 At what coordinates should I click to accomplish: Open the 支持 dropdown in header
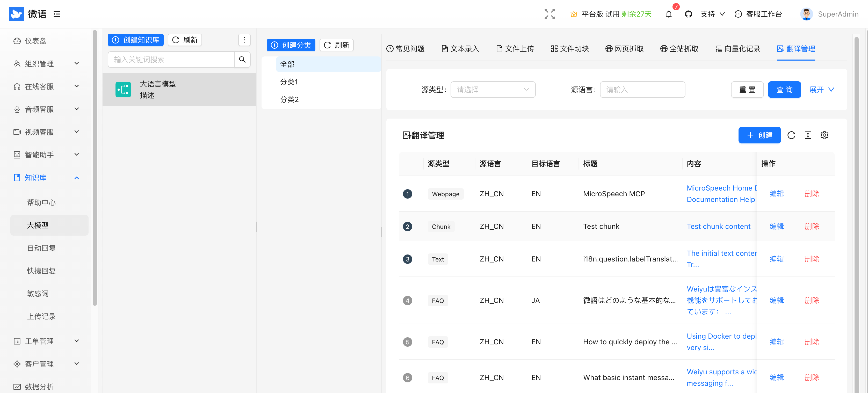pyautogui.click(x=712, y=14)
